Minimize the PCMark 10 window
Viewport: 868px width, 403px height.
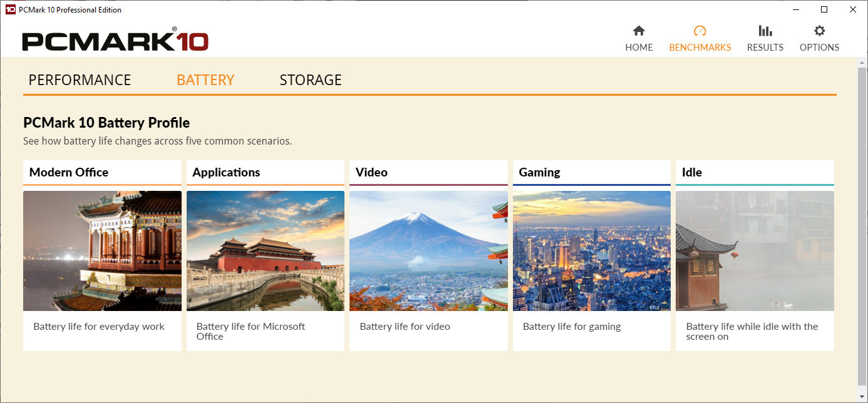pyautogui.click(x=796, y=9)
